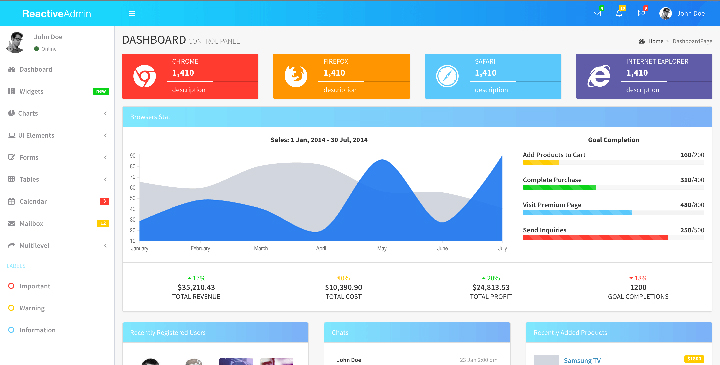Click the green new badge beside Widgets
720x365 pixels.
coord(101,91)
